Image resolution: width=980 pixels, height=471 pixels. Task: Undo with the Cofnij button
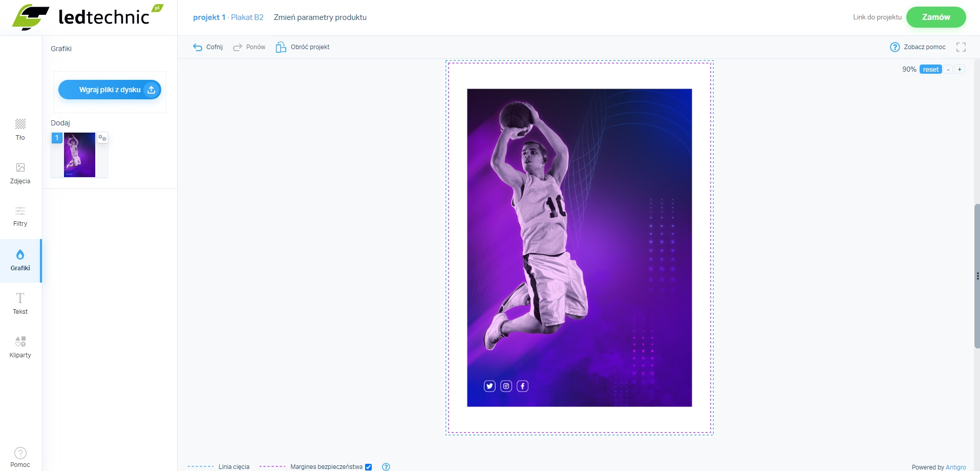208,47
